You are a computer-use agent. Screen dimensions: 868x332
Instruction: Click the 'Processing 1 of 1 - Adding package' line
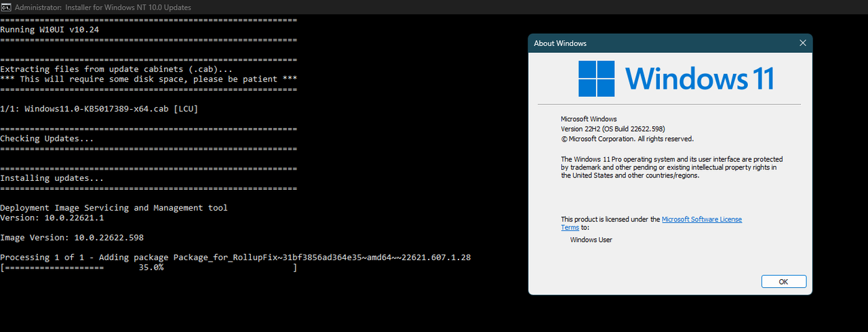click(235, 257)
